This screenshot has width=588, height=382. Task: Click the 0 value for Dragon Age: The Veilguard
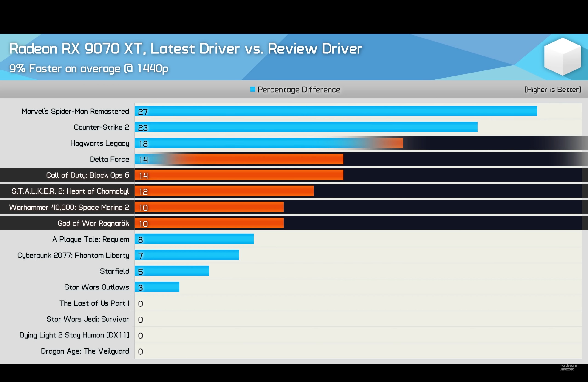(x=140, y=352)
